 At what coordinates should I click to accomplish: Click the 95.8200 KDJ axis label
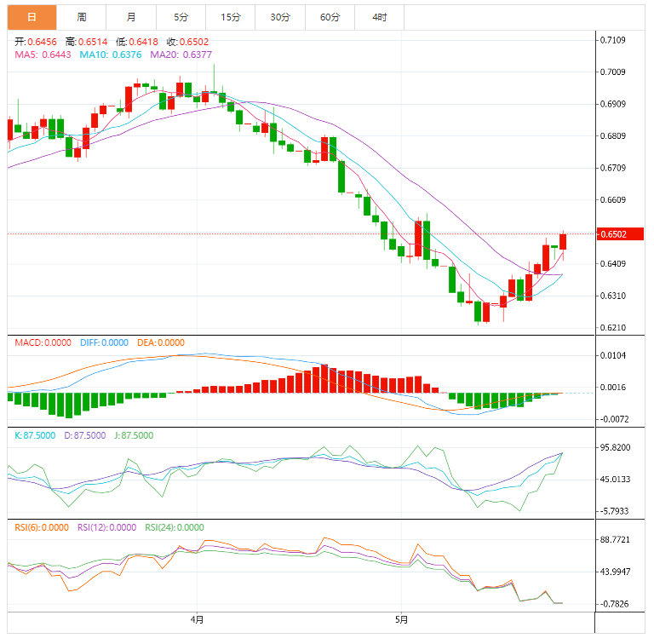pos(615,447)
